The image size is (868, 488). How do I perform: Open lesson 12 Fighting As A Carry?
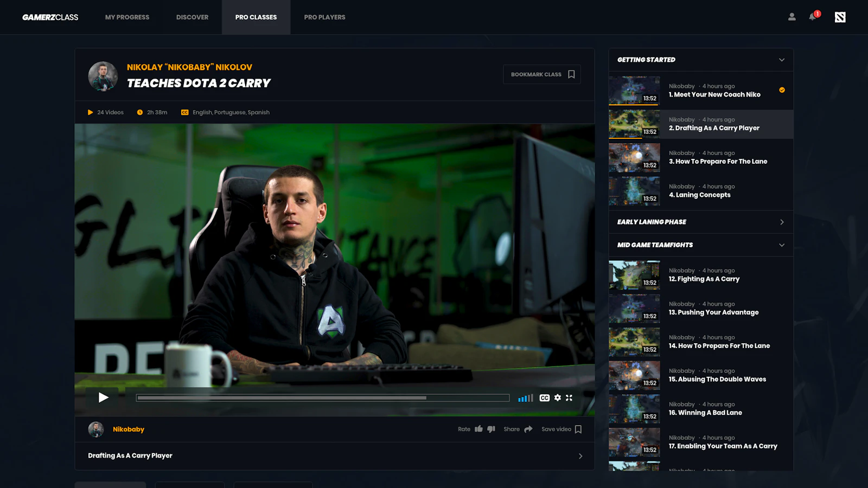701,275
